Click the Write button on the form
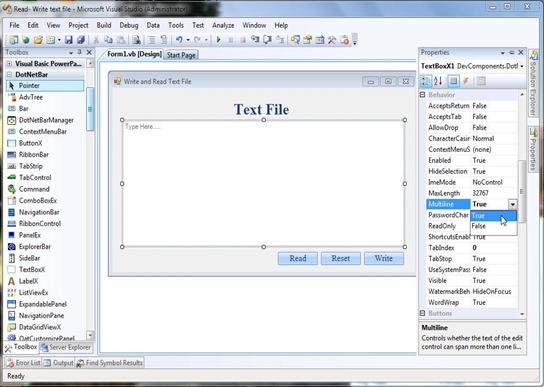The width and height of the screenshot is (544, 387). coord(384,258)
